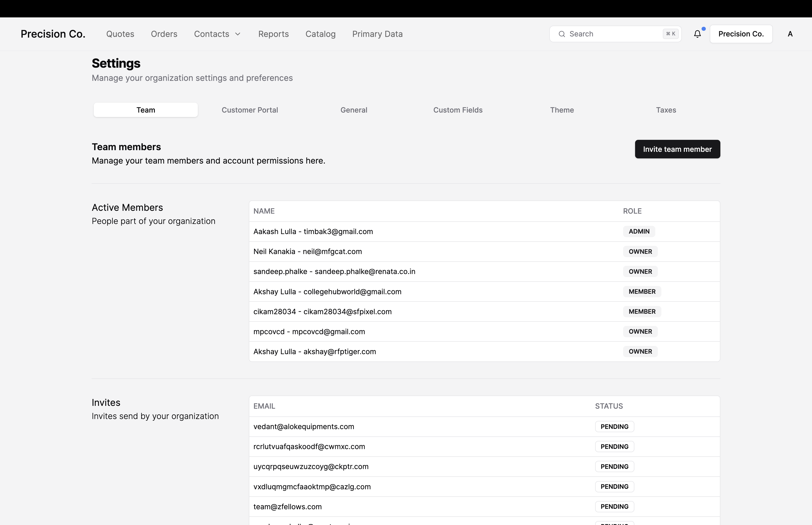Click the search magnifier icon
This screenshot has height=525, width=812.
pos(562,34)
